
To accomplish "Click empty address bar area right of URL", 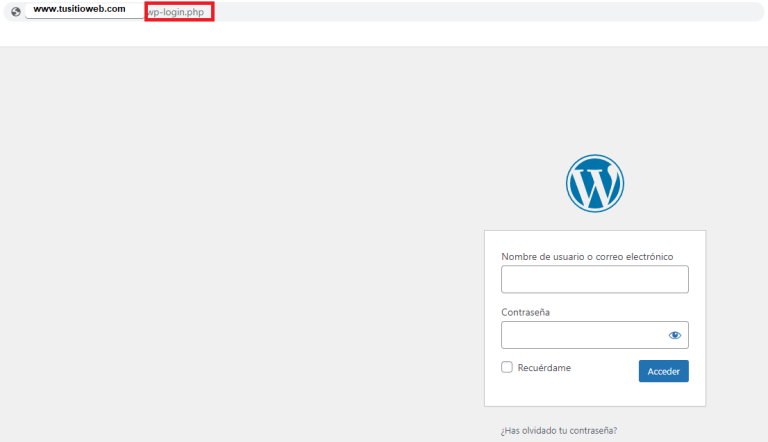I will 480,11.
